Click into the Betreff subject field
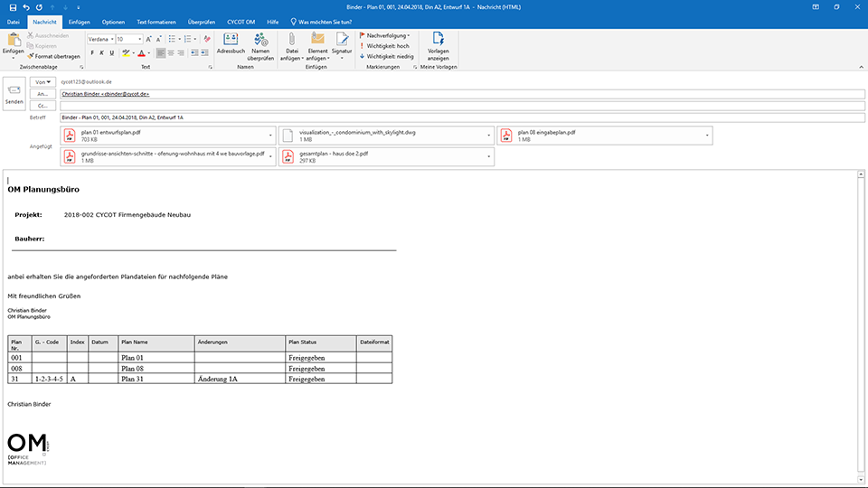Image resolution: width=868 pixels, height=488 pixels. (452, 117)
